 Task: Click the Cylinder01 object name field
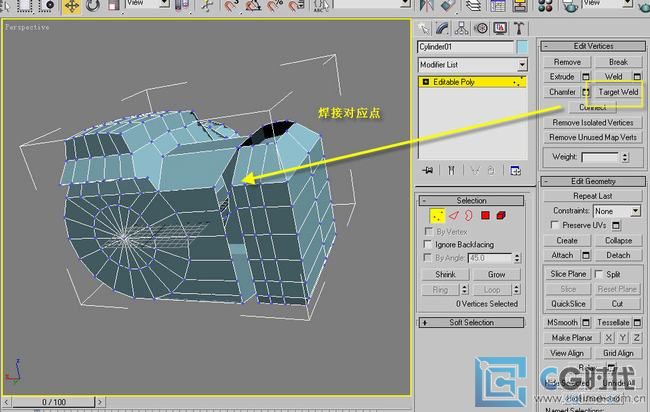(466, 47)
